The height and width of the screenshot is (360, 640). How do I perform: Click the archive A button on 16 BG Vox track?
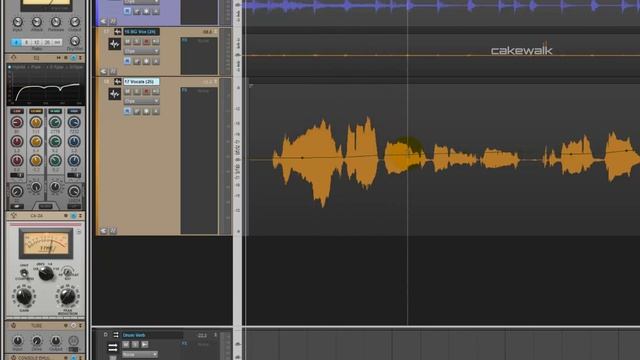coord(156,61)
